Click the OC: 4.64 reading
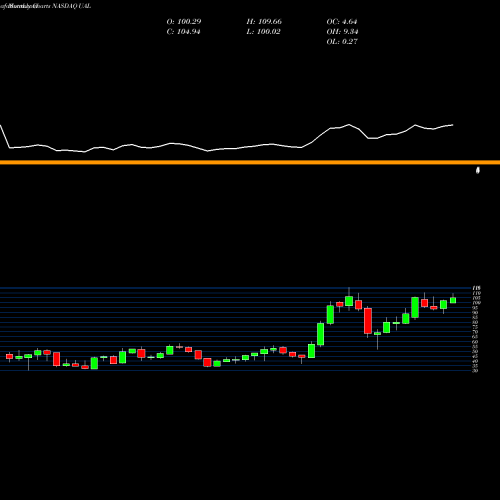 pos(342,22)
